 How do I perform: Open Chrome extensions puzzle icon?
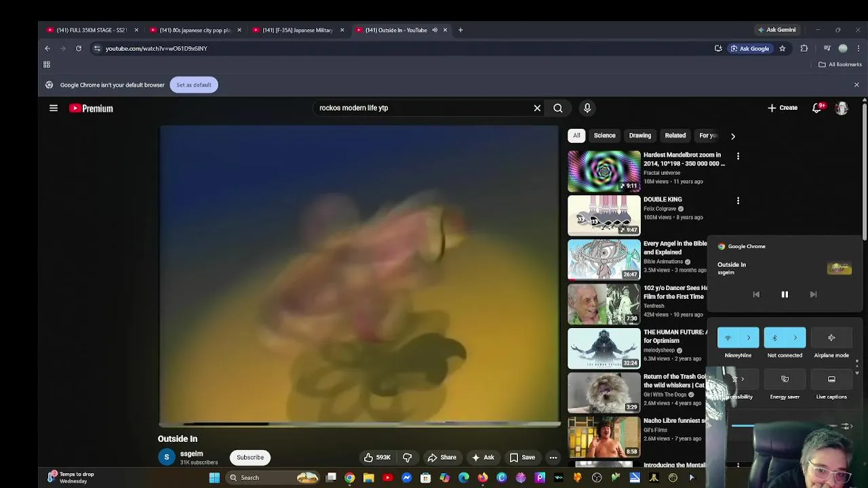point(804,48)
